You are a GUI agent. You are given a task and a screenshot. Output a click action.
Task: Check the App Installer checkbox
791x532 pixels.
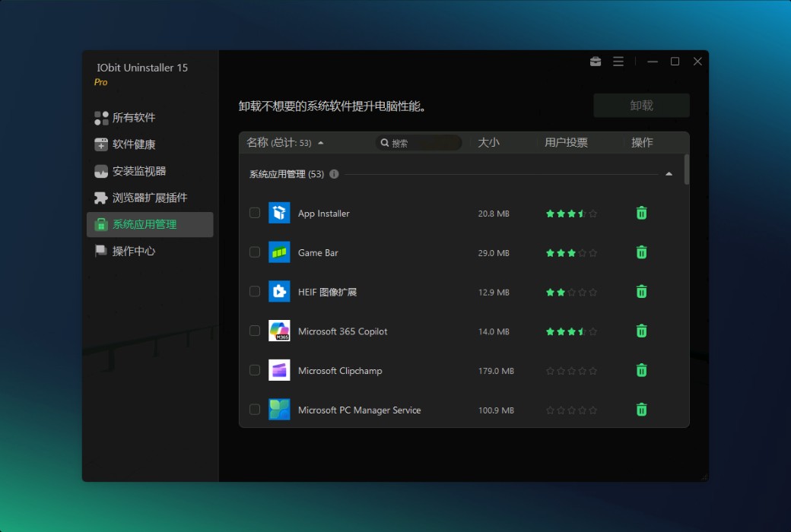click(x=255, y=213)
